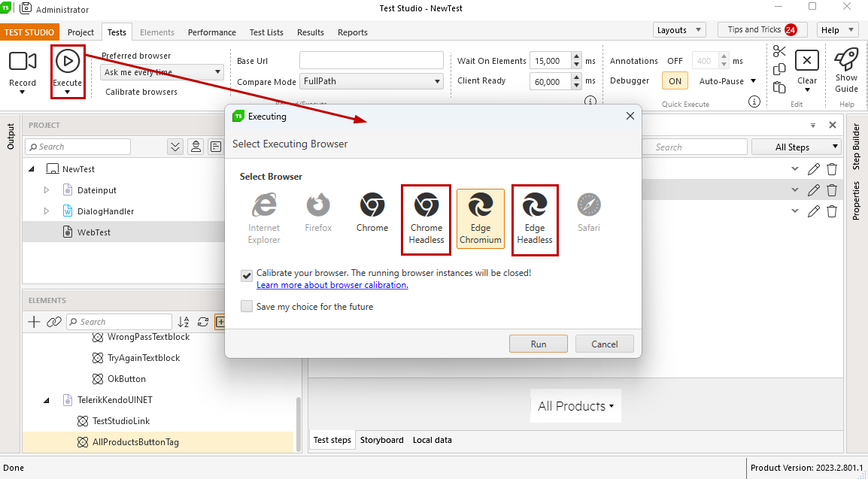The width and height of the screenshot is (868, 479).
Task: Delete first step trash icon
Action: (x=831, y=169)
